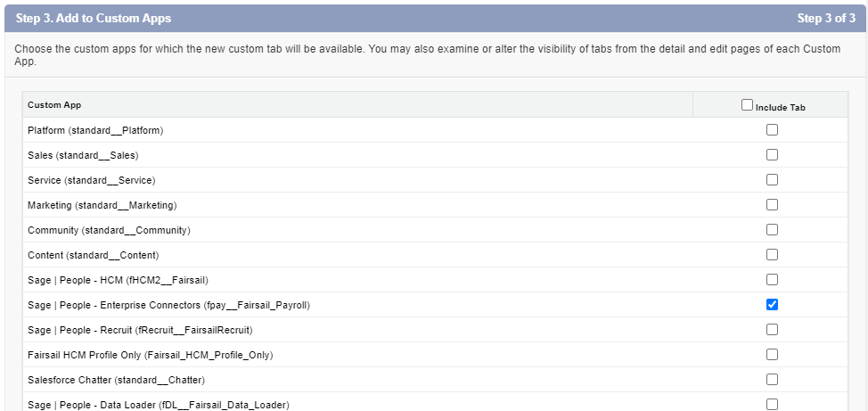Click the Custom App column header
The width and height of the screenshot is (868, 411).
(54, 105)
